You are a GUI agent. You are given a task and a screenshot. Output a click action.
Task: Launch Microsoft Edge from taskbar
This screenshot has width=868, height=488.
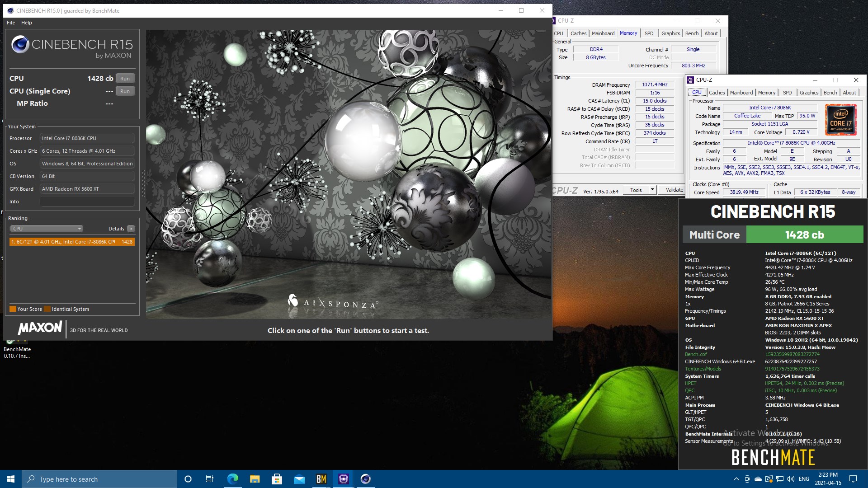pyautogui.click(x=232, y=479)
